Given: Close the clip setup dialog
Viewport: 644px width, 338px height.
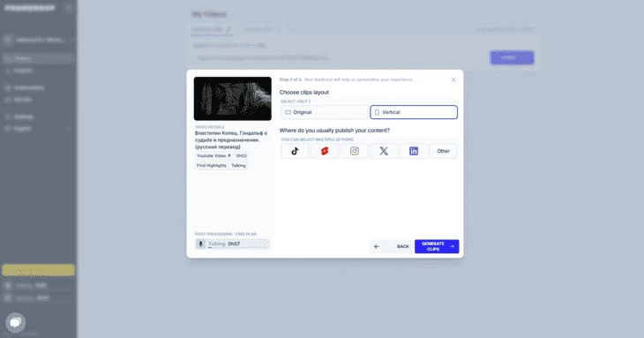Looking at the screenshot, I should (453, 79).
